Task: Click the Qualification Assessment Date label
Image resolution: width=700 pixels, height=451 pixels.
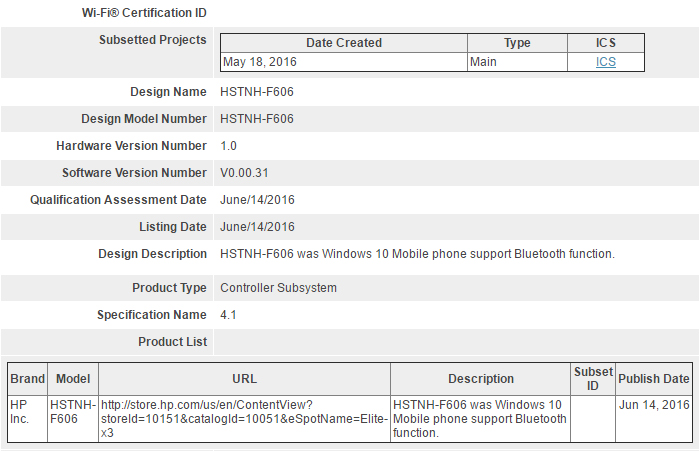Action: click(x=118, y=200)
